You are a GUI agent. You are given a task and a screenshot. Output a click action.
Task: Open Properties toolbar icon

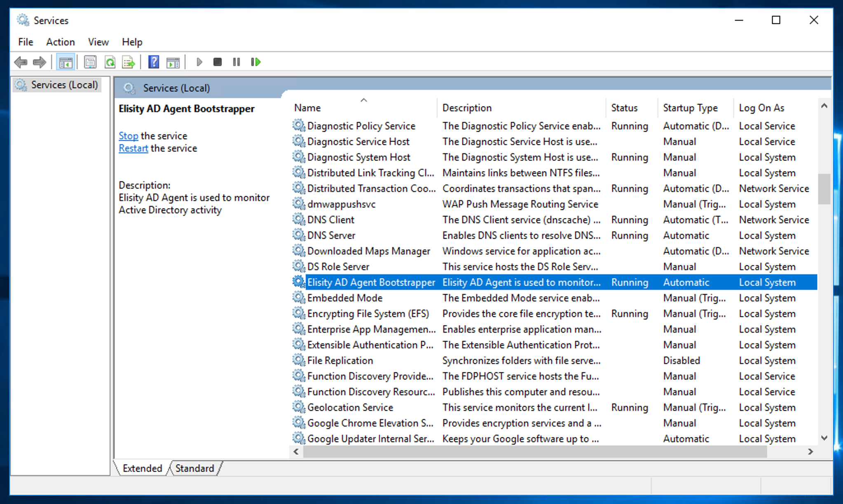click(x=90, y=62)
